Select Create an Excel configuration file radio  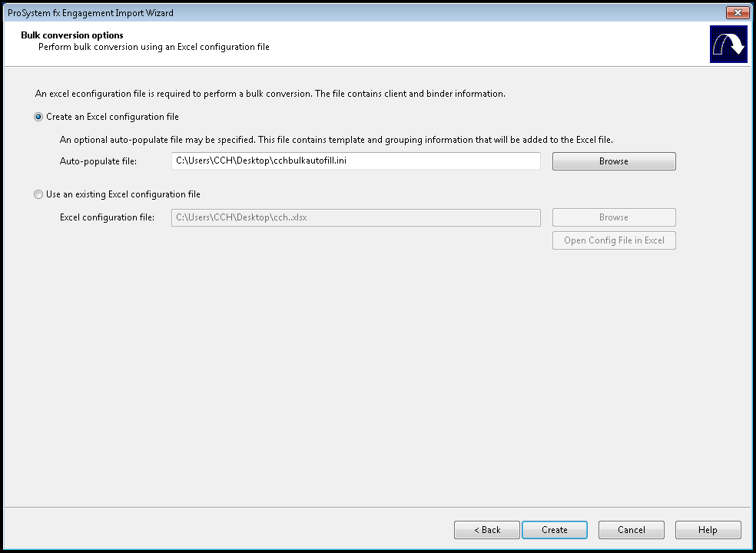(38, 117)
